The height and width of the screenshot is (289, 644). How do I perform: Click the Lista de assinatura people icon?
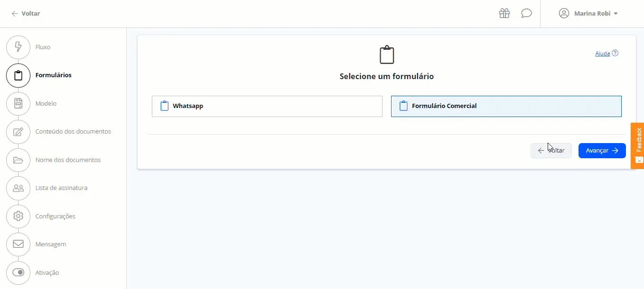pos(18,188)
